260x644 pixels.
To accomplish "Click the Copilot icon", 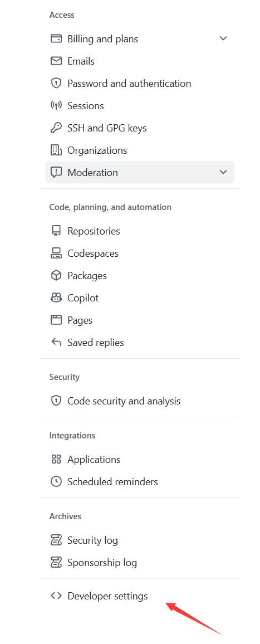I will tap(56, 298).
